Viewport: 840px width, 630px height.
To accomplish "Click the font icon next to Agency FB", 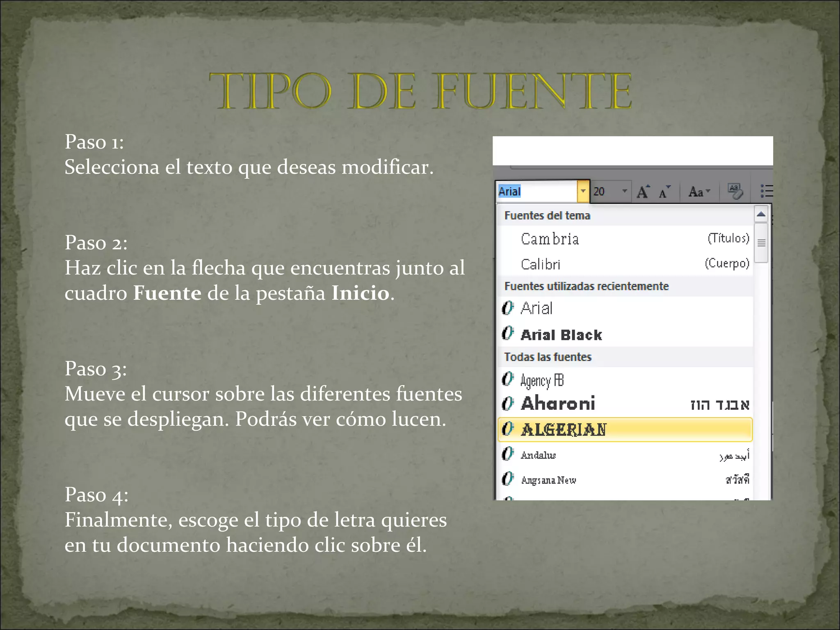I will tap(507, 379).
